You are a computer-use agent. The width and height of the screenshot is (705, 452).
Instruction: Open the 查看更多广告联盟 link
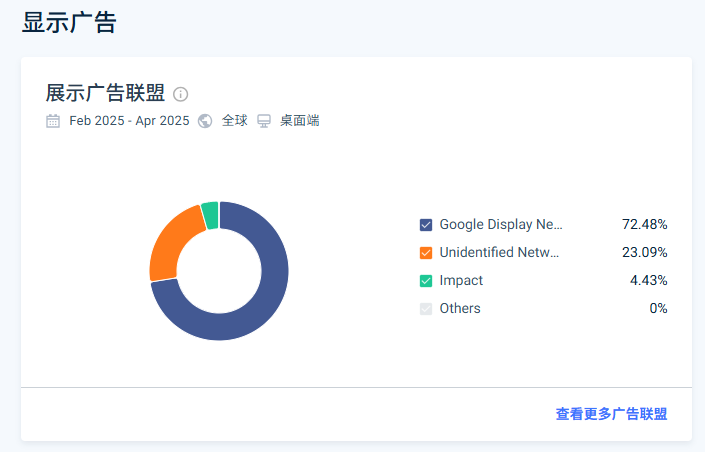(611, 414)
